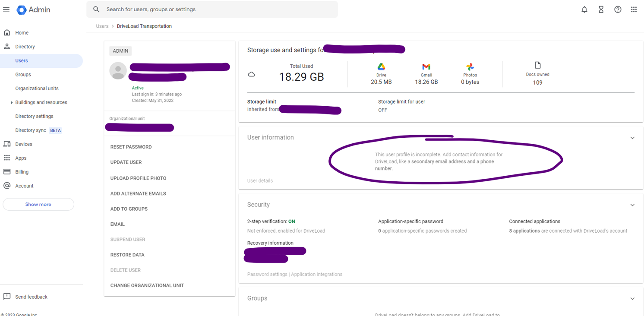Viewport: 644px width, 316px height.
Task: Click the notifications bell icon
Action: click(584, 9)
